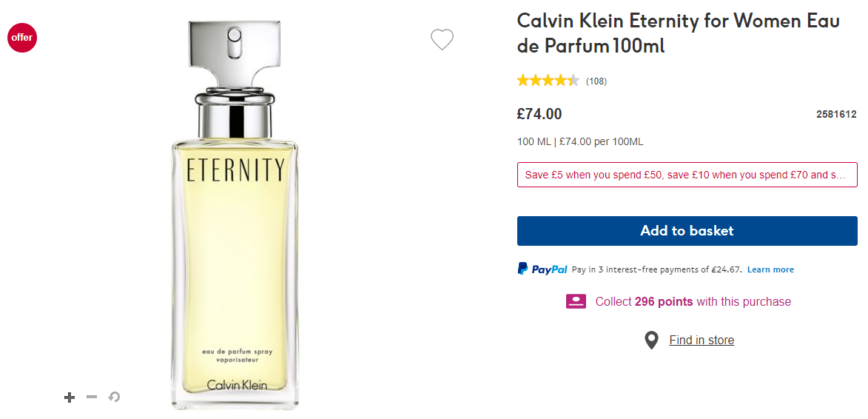The width and height of the screenshot is (868, 419).
Task: Open the 108 reviews count link
Action: 596,81
